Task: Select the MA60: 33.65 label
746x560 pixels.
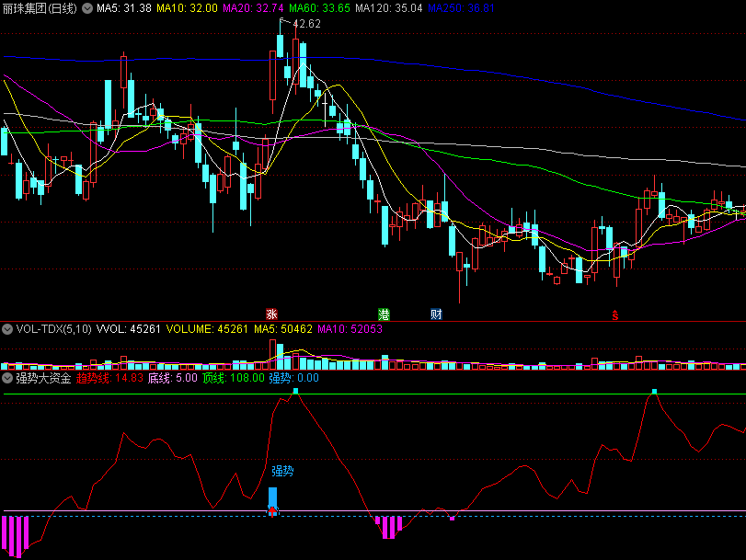Action: [319, 8]
